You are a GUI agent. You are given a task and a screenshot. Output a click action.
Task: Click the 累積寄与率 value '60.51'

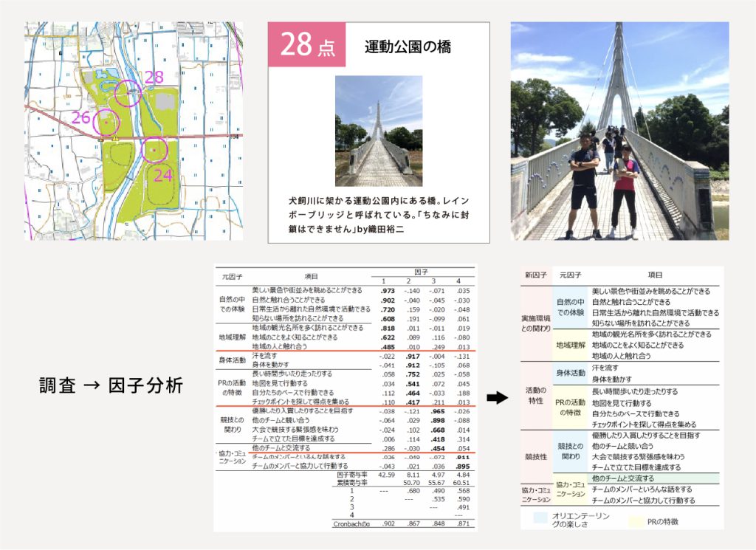461,483
